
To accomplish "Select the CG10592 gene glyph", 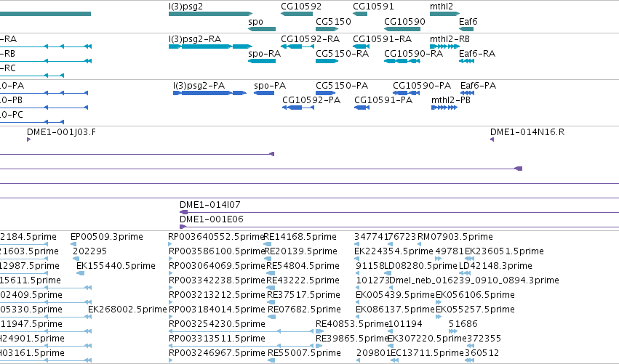I will [297, 14].
